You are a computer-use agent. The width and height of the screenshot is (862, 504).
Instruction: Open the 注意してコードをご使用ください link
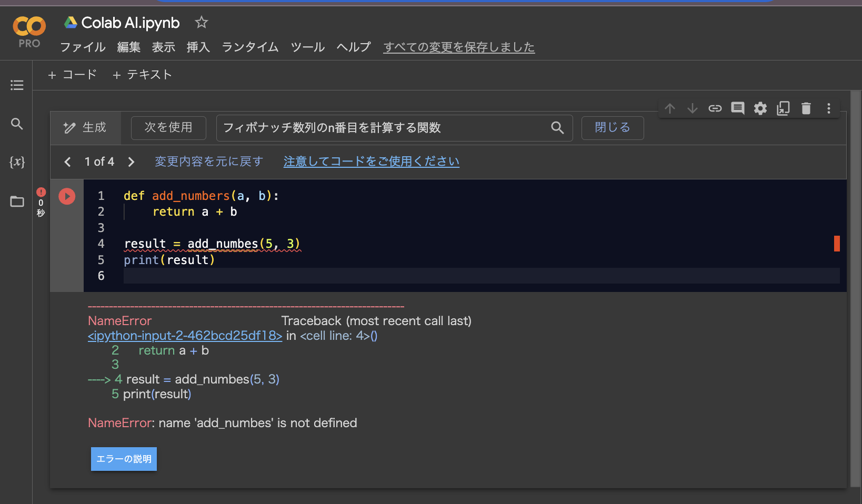[371, 162]
